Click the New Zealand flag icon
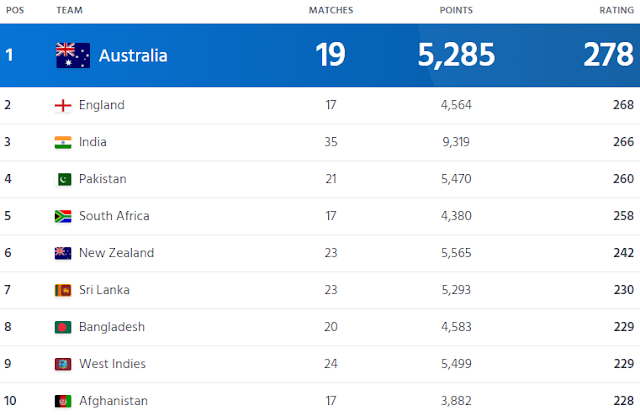The image size is (640, 416). [63, 253]
